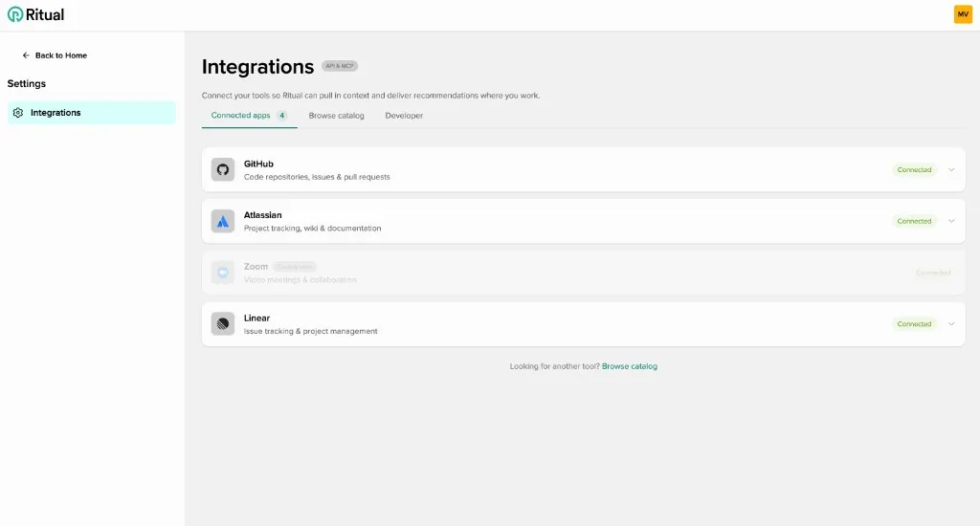Click the Linear integration name
The image size is (980, 526).
coord(256,318)
